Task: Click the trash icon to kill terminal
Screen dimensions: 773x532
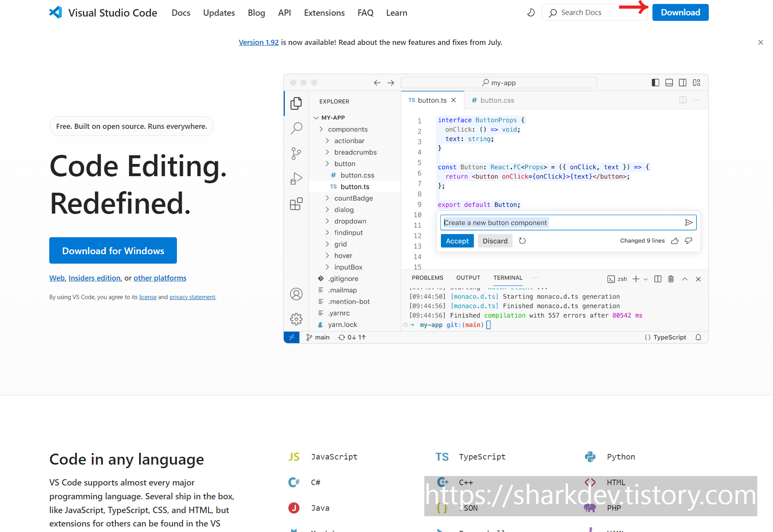Action: pyautogui.click(x=671, y=279)
